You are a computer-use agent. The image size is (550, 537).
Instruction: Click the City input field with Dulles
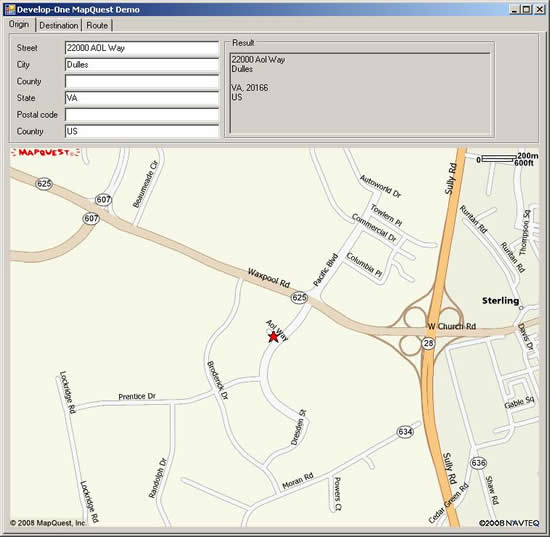142,65
